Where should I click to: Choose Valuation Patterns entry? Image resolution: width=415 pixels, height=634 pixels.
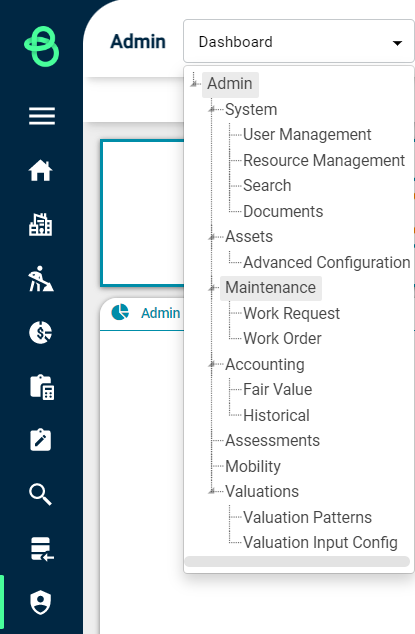(307, 517)
